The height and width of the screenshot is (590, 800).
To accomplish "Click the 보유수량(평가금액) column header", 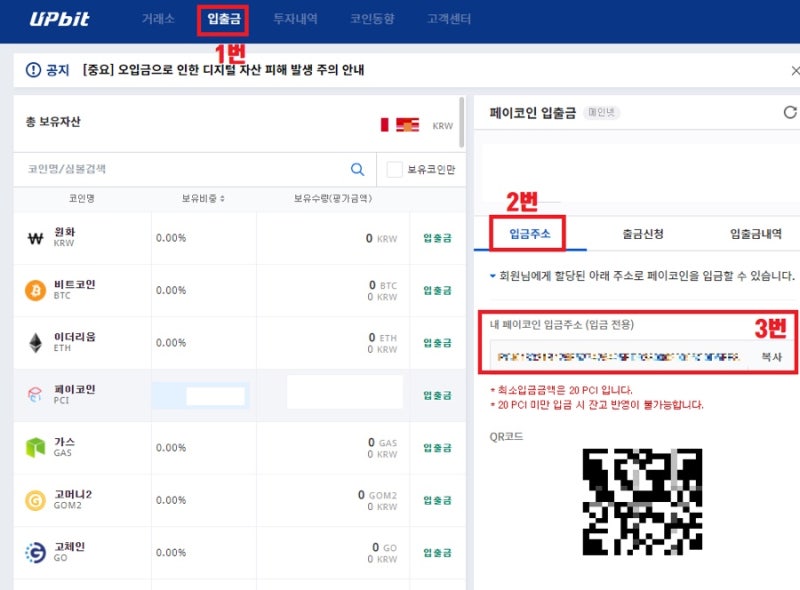I will pos(333,199).
